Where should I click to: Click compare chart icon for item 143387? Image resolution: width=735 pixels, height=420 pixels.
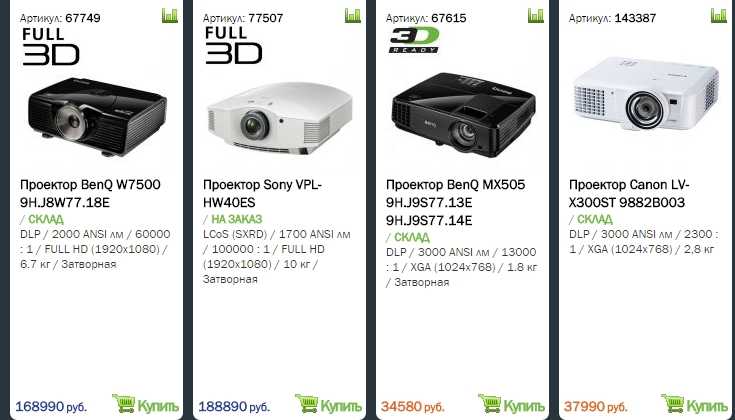pyautogui.click(x=719, y=15)
